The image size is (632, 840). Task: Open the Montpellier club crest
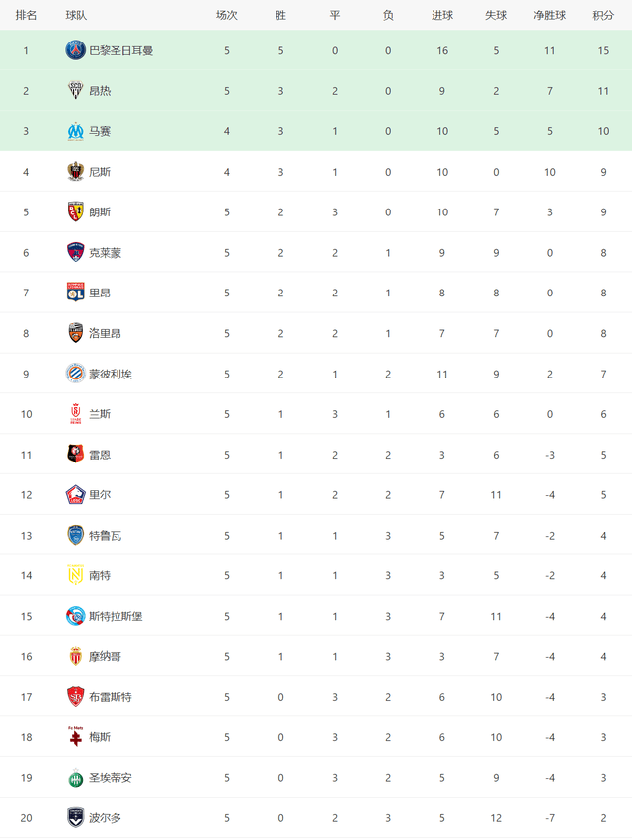pyautogui.click(x=75, y=374)
